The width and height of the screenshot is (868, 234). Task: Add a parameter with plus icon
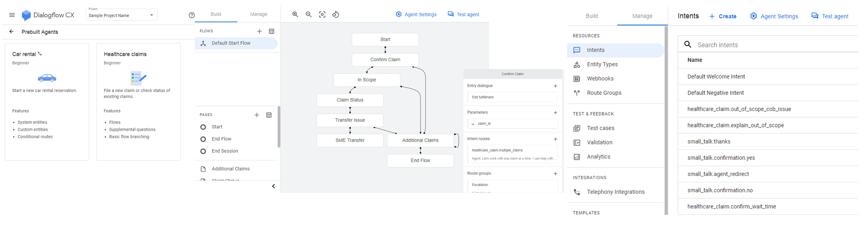555,112
